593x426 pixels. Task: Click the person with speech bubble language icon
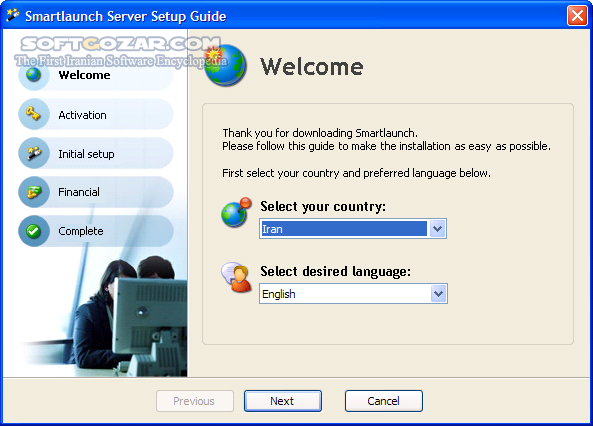(x=237, y=277)
